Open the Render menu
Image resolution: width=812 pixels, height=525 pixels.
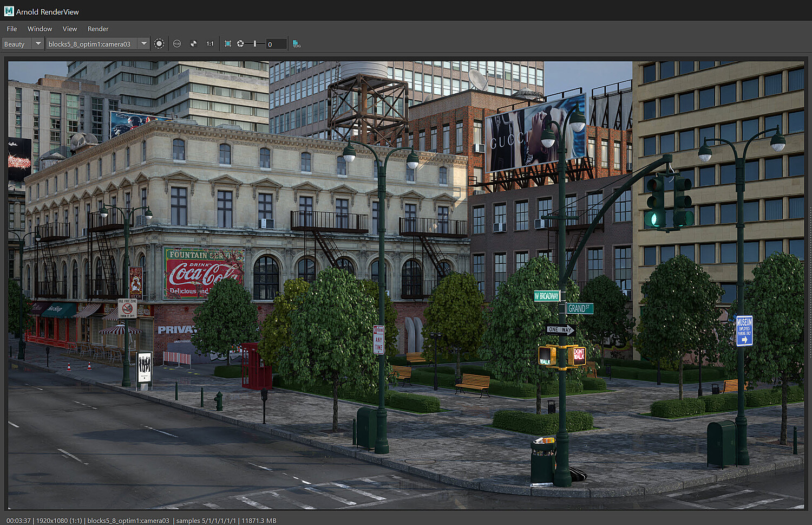98,29
